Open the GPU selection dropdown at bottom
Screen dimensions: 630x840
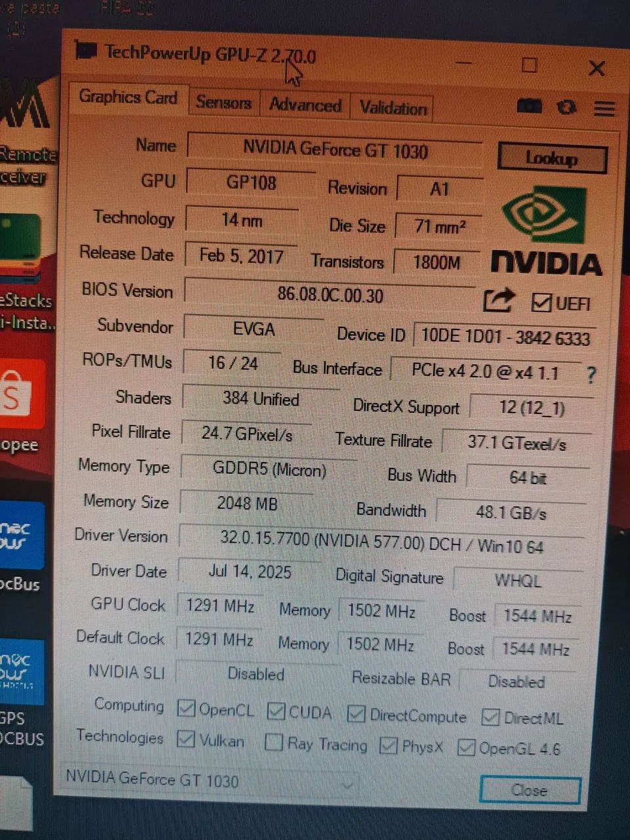pyautogui.click(x=210, y=781)
